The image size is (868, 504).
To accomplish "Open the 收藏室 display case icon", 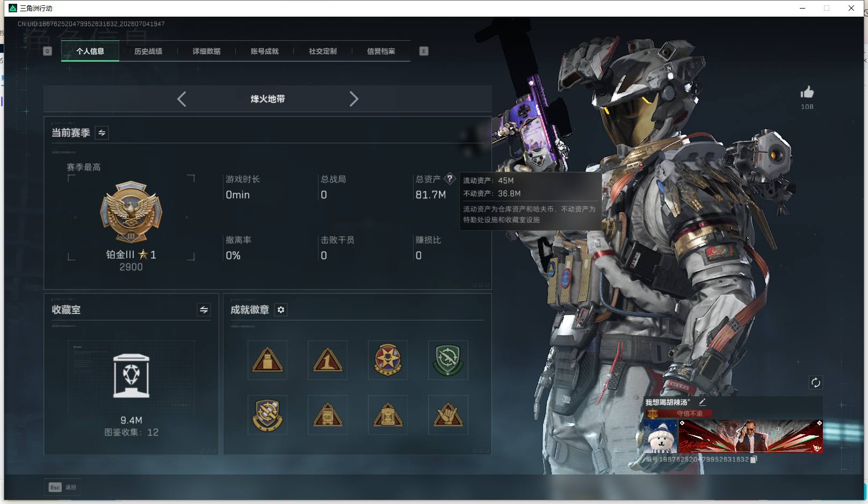I will 132,376.
